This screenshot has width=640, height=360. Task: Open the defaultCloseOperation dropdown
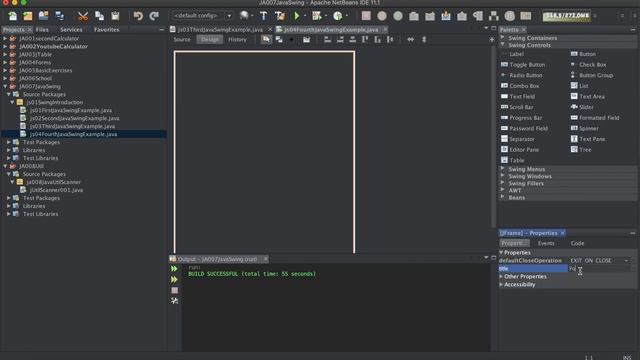coord(626,260)
